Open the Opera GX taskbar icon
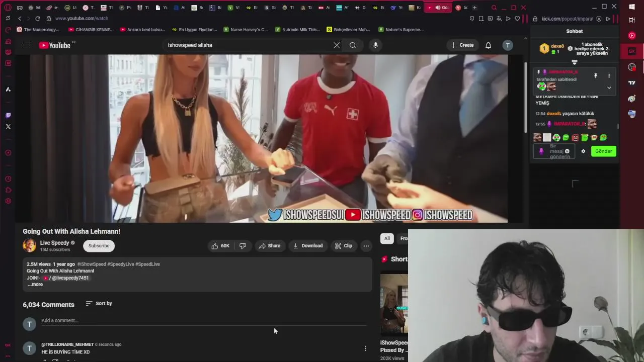The width and height of the screenshot is (644, 362). (632, 51)
